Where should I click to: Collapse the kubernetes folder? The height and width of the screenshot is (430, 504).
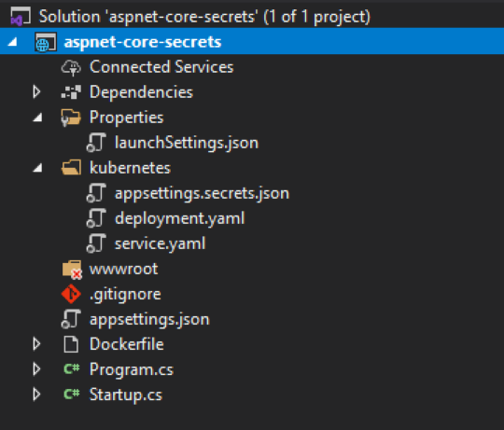(x=38, y=168)
